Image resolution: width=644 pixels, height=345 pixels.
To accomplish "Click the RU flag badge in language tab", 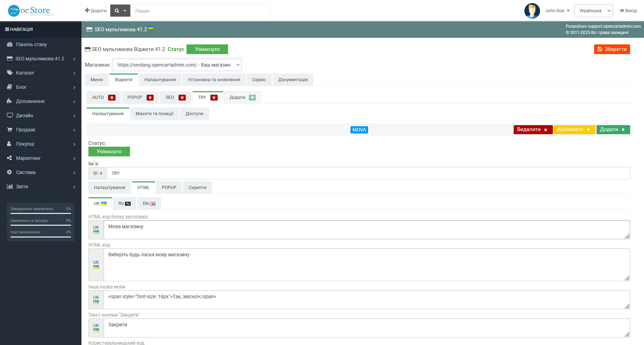I will tap(128, 204).
